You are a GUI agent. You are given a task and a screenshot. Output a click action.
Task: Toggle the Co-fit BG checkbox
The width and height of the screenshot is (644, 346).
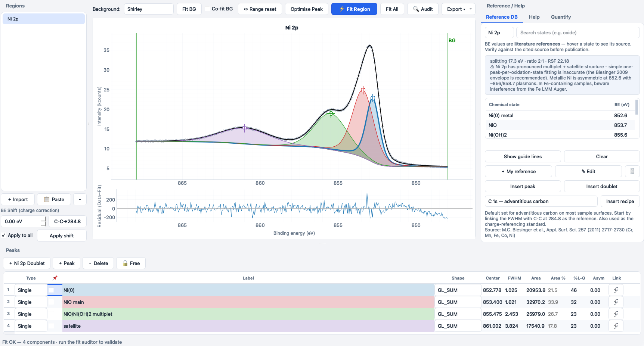pos(208,9)
